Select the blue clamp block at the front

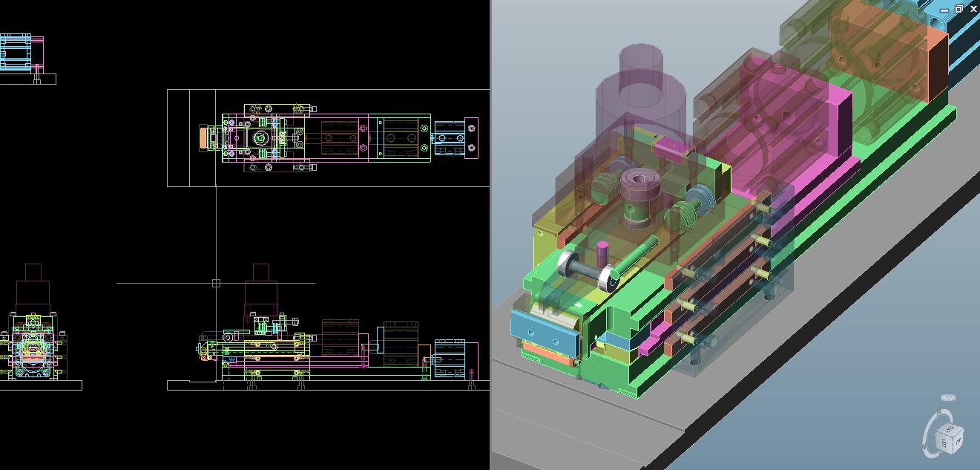point(545,335)
